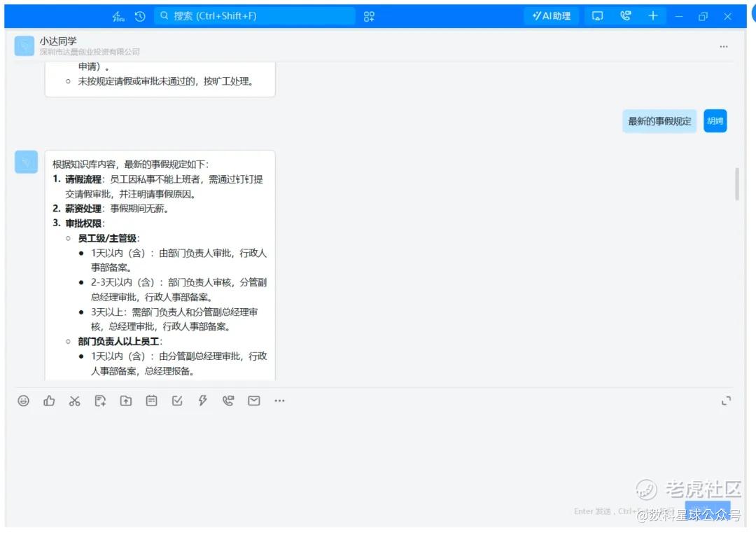The height and width of the screenshot is (533, 756).
Task: Select the 最新的事假规定 sent message bubble
Action: pos(659,121)
